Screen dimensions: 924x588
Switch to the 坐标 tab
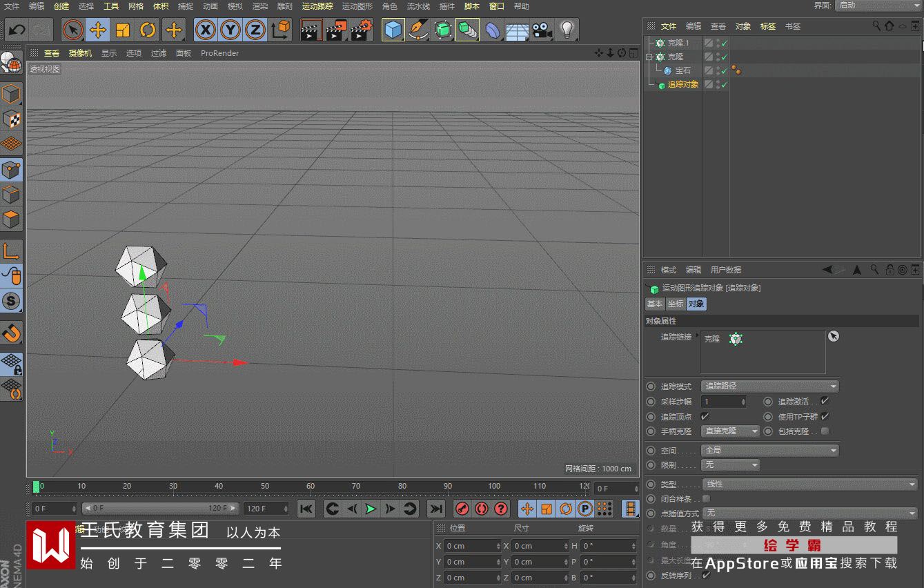675,304
